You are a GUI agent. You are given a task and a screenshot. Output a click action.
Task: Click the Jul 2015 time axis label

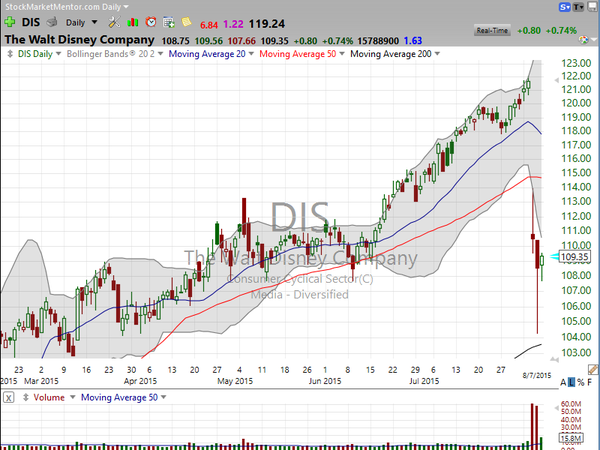coord(424,382)
